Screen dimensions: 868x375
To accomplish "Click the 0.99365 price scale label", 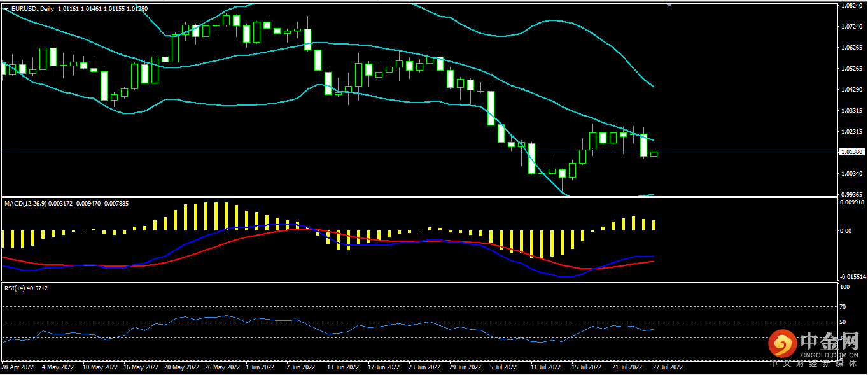I will coord(851,194).
